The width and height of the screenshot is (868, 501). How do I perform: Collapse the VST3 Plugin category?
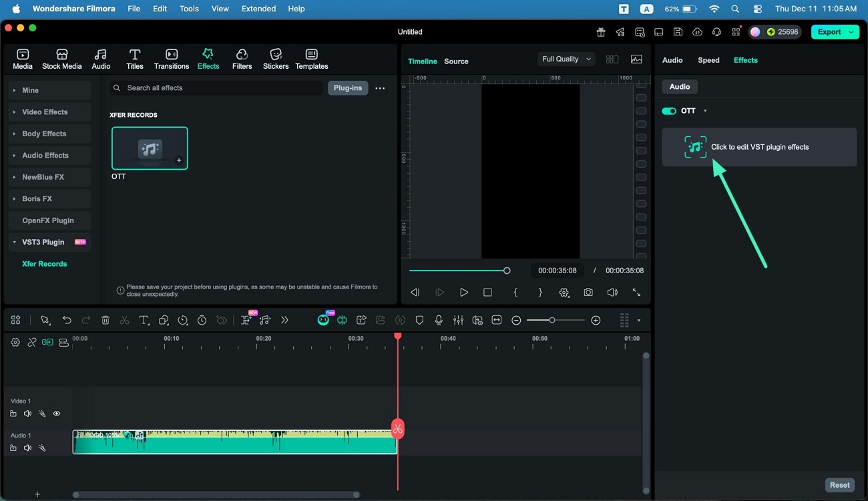click(41, 242)
